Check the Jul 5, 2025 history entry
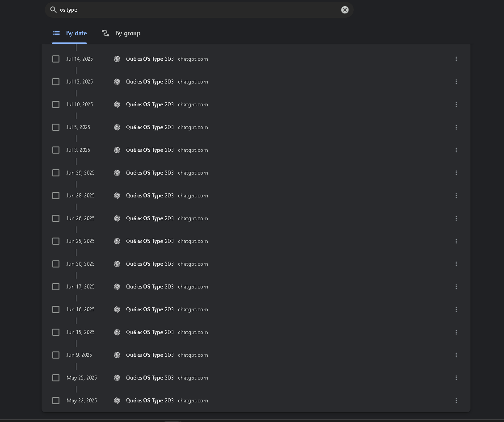 [x=56, y=128]
